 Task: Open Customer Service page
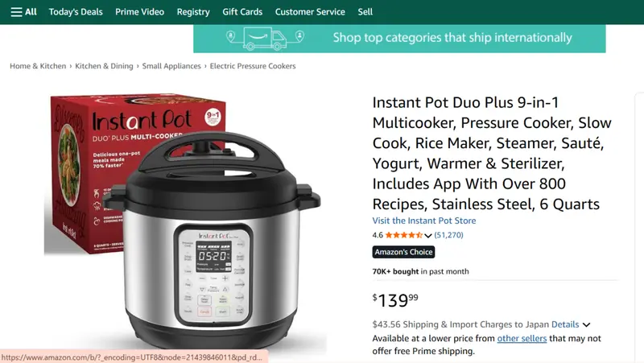click(x=310, y=12)
